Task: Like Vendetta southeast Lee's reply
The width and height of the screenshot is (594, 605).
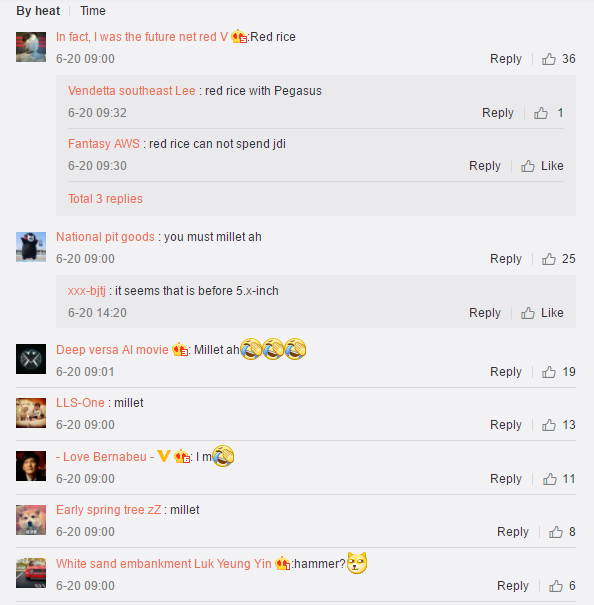Action: tap(541, 113)
